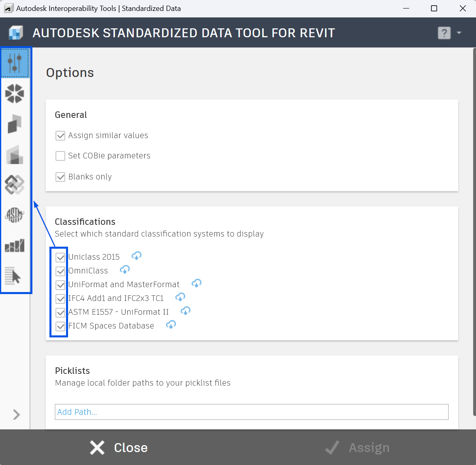Uncheck UniFormat and MasterFormat classification
Viewport: 476px width, 465px height.
60,285
